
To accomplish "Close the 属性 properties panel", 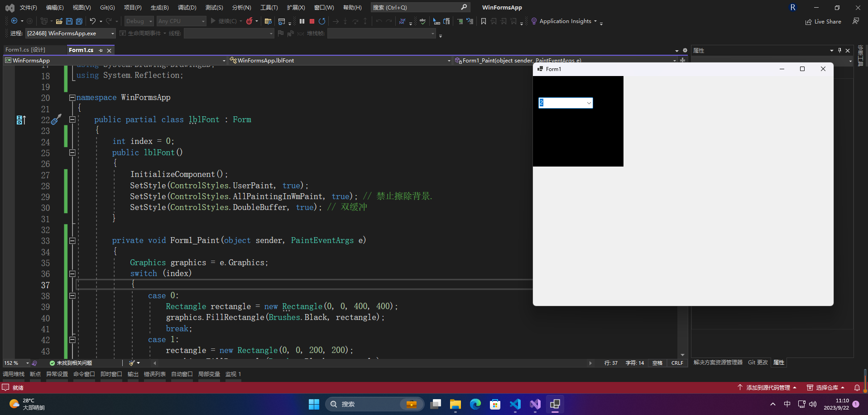I will coord(848,51).
